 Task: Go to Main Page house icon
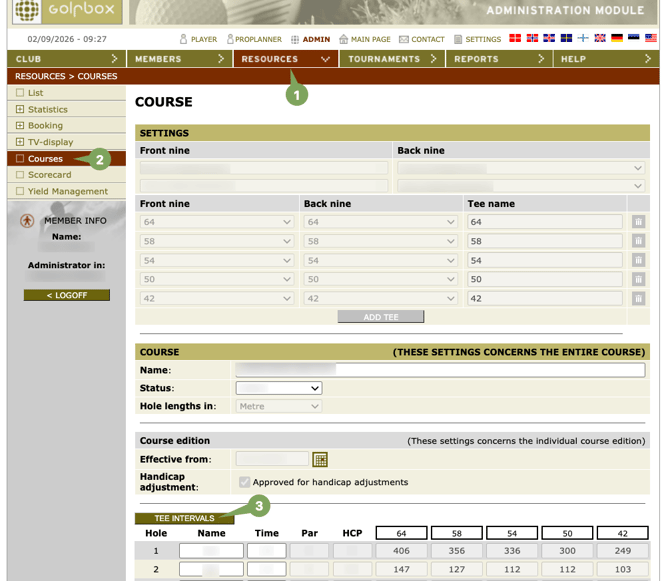coord(344,39)
